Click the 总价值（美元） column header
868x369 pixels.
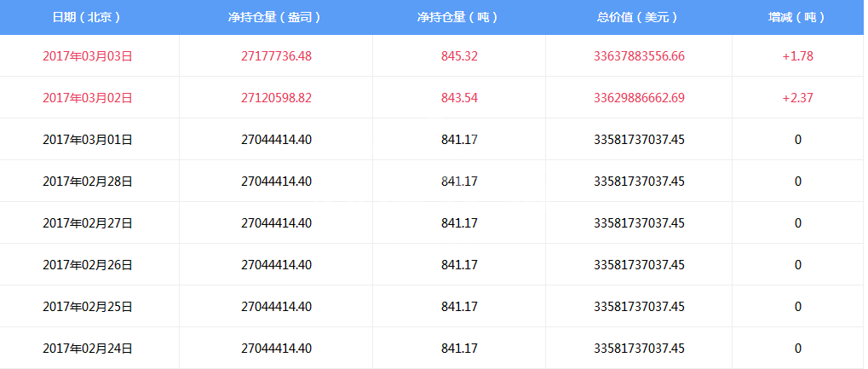coord(638,17)
